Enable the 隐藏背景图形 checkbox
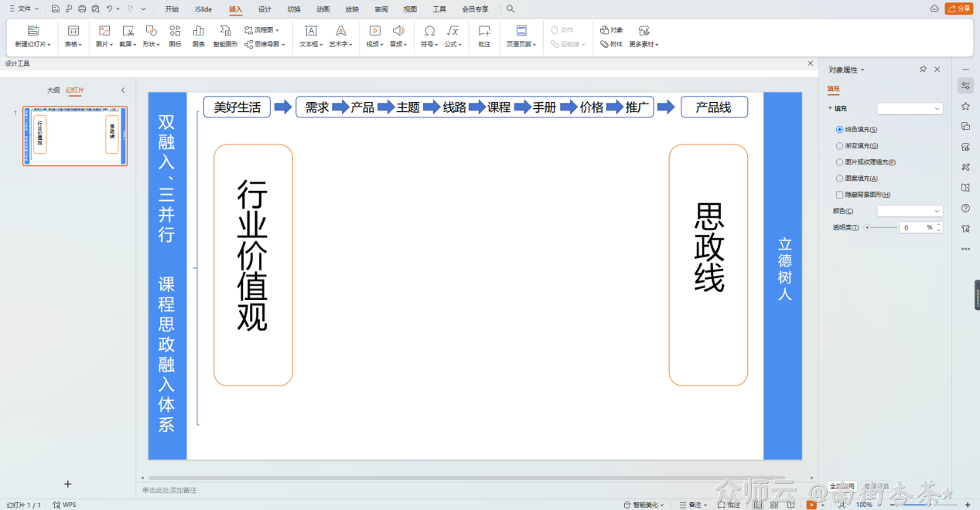This screenshot has height=510, width=980. [841, 194]
